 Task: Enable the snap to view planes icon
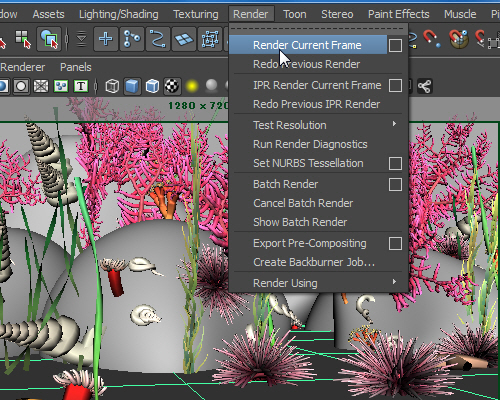click(184, 39)
